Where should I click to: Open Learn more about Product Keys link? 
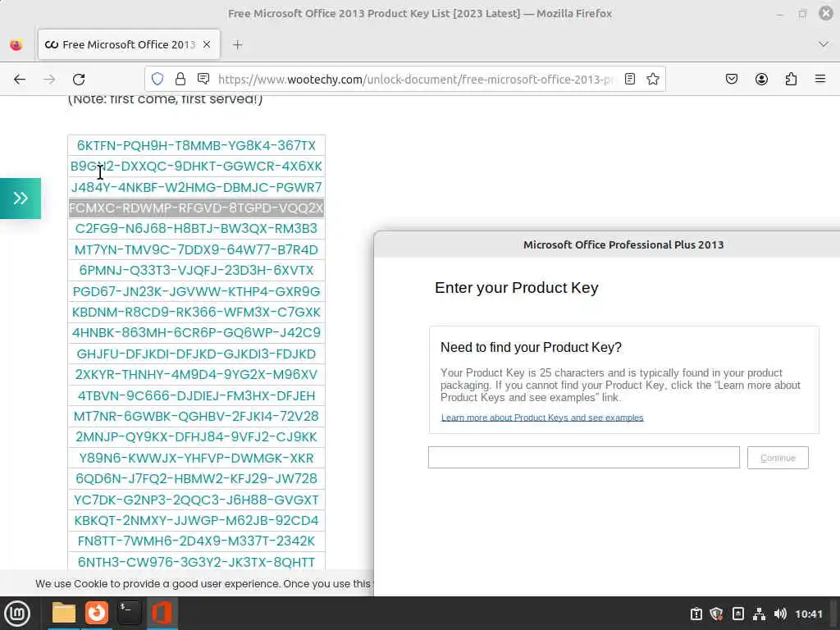tap(542, 418)
